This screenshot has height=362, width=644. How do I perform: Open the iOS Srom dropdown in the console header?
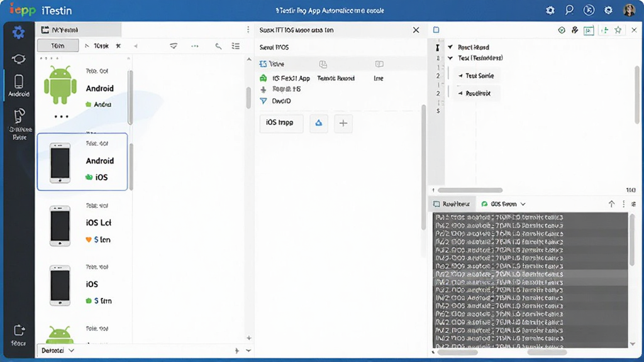click(503, 204)
